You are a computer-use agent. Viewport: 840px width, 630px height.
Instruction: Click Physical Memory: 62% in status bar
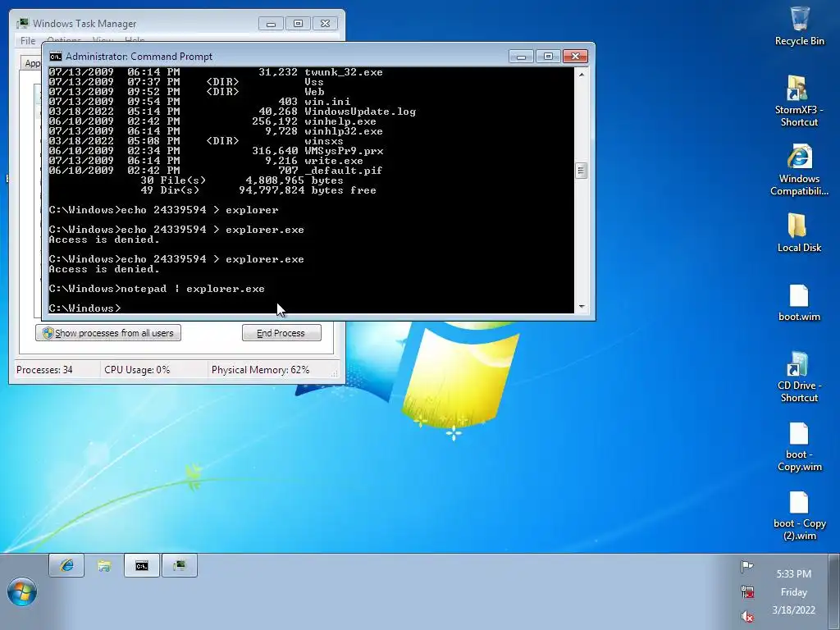coord(260,370)
